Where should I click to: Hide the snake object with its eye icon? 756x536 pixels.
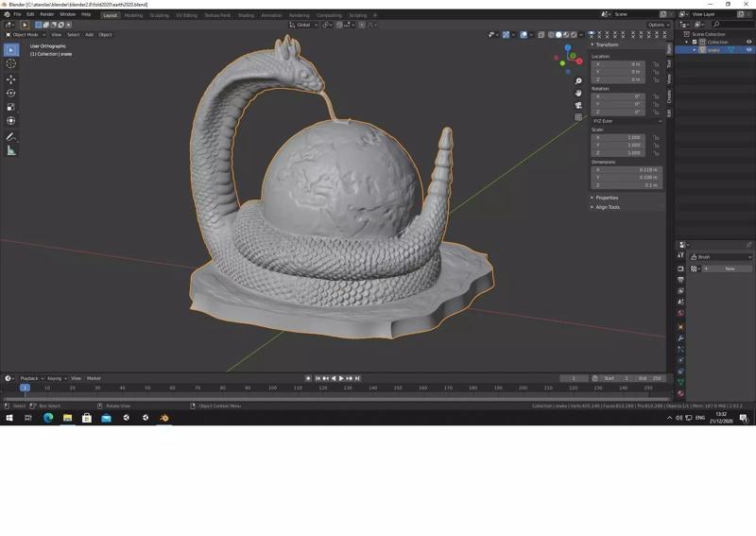pos(748,49)
